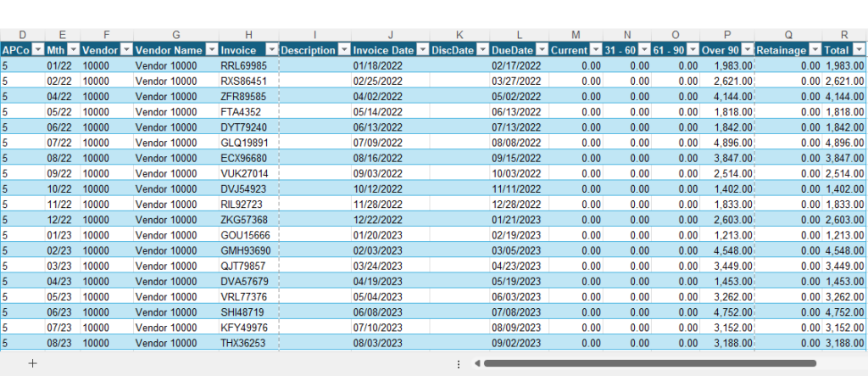Select invoice cell ZKG57368

pos(248,220)
